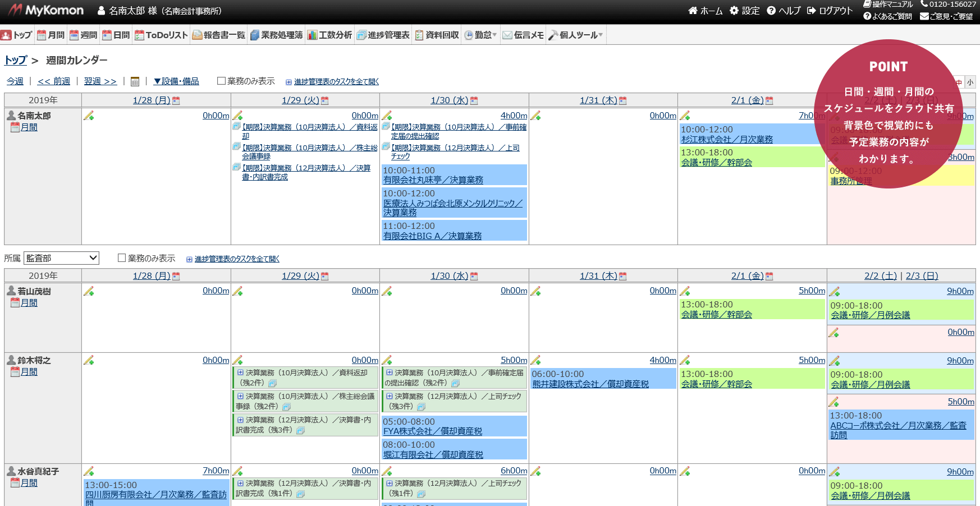Screen dimensions: 980x506
Task: Click the person icon next to 若山茂樹
Action: tap(11, 291)
